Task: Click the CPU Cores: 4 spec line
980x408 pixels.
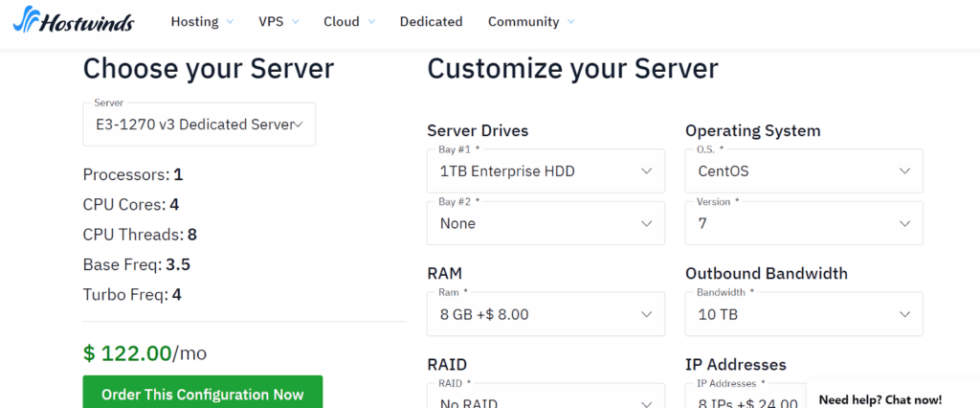Action: point(130,205)
